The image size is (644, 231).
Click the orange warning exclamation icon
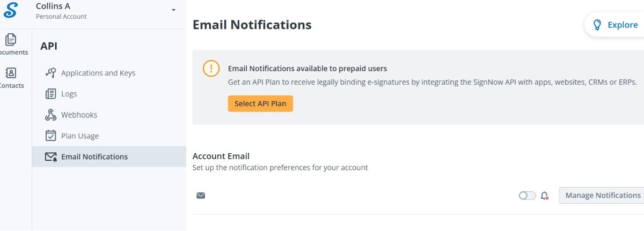point(211,69)
